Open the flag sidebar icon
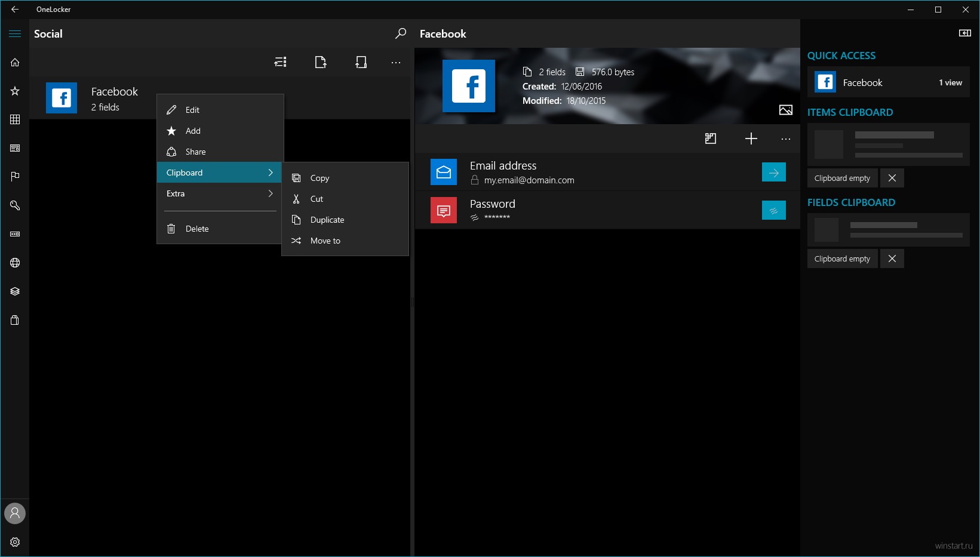The height and width of the screenshot is (557, 980). [15, 177]
